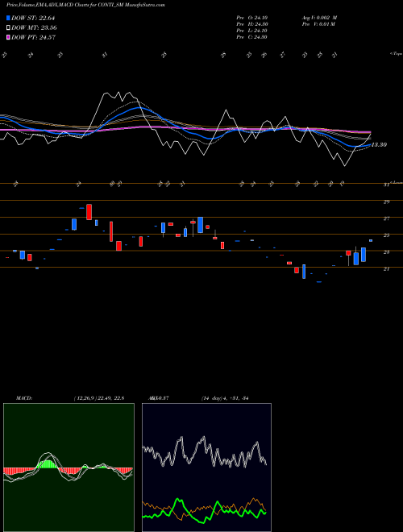Click the white DOW MT legend swatch
Screen dimensions: 403x532
pos(8,28)
